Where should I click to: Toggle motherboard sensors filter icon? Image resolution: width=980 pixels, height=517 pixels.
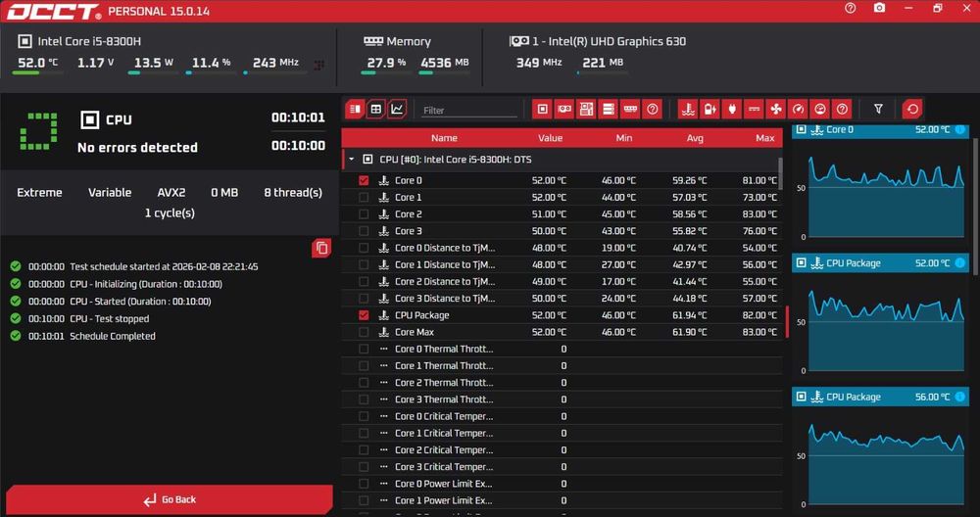pos(586,110)
